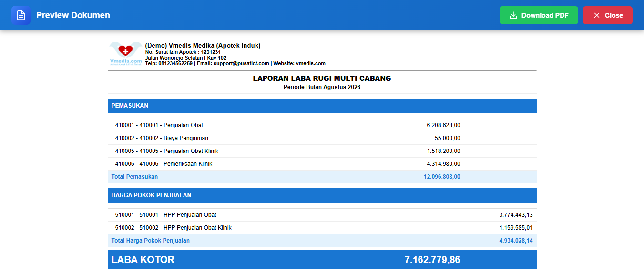Click the contact line with support@pusatict.com
Screen dimensions: 644x274
click(x=235, y=63)
